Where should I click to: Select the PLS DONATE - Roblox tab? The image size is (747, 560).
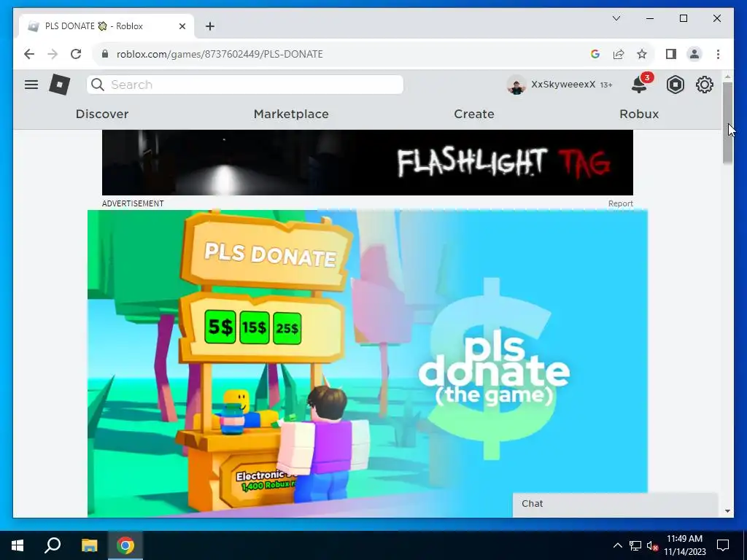[106, 26]
